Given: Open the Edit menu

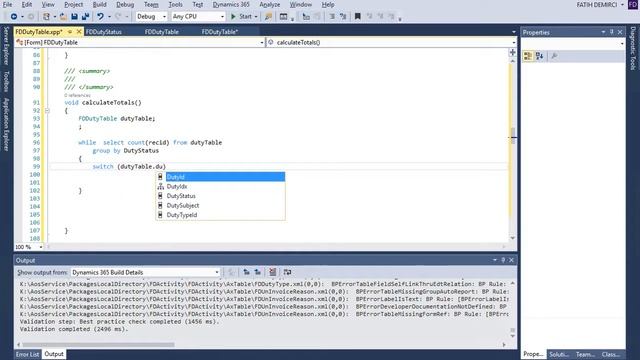Looking at the screenshot, I should (27, 4).
